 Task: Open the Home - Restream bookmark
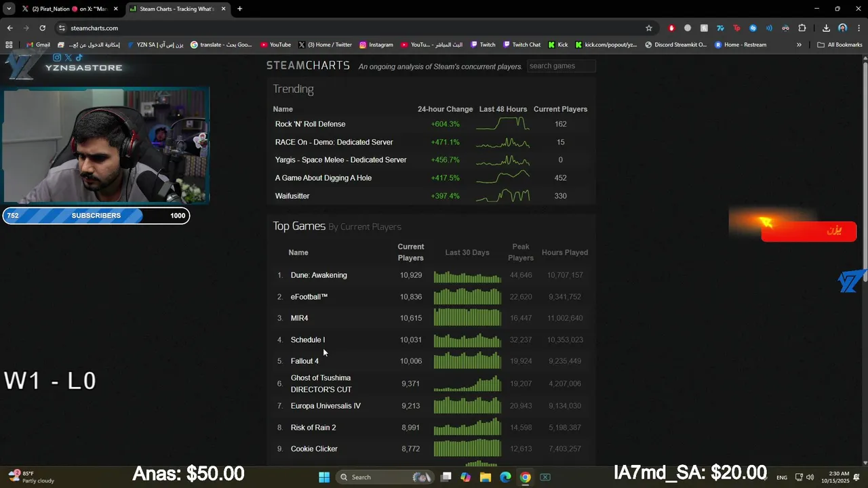(x=741, y=45)
